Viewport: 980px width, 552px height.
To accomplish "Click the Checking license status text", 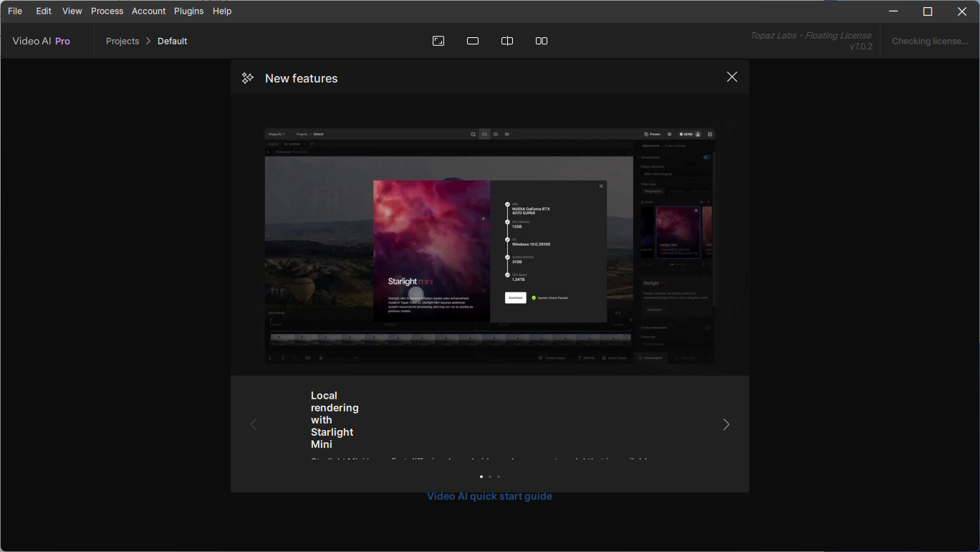I will (930, 41).
